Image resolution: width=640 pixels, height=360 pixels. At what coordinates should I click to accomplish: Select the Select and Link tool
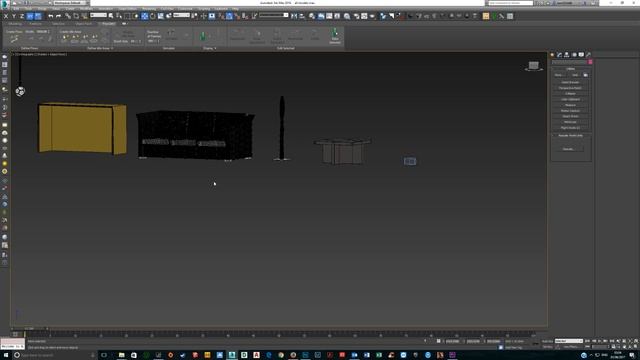tap(68, 16)
